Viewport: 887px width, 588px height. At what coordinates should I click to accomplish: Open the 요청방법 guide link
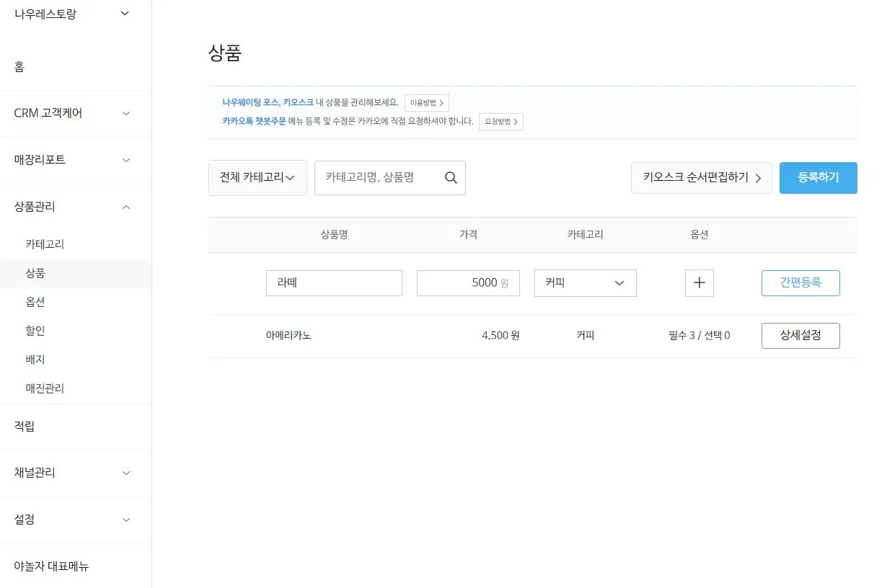pyautogui.click(x=501, y=122)
